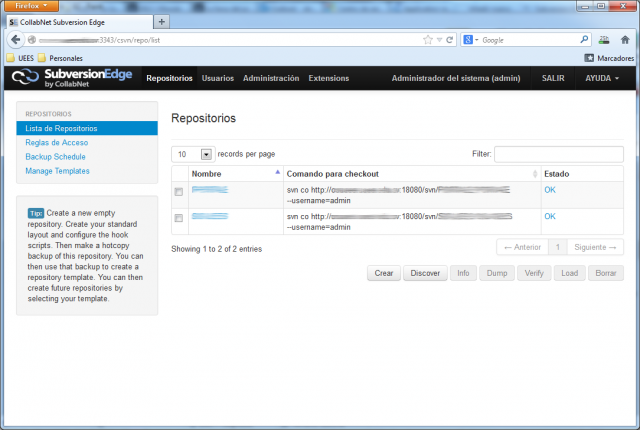640x430 pixels.
Task: Open Manage Templates in sidebar
Action: tap(58, 171)
